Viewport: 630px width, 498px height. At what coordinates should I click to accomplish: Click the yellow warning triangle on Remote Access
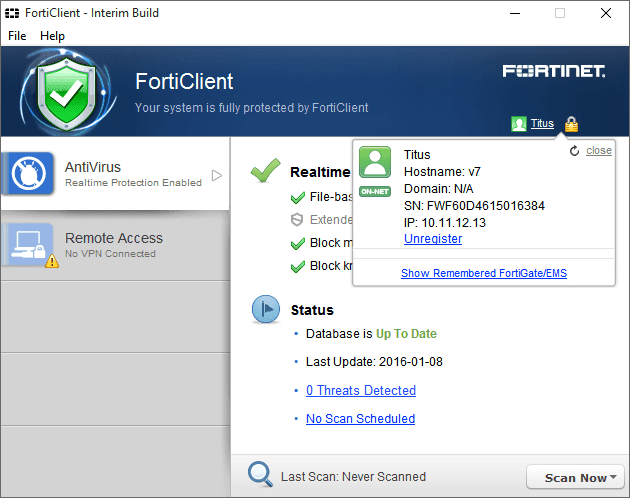[52, 261]
